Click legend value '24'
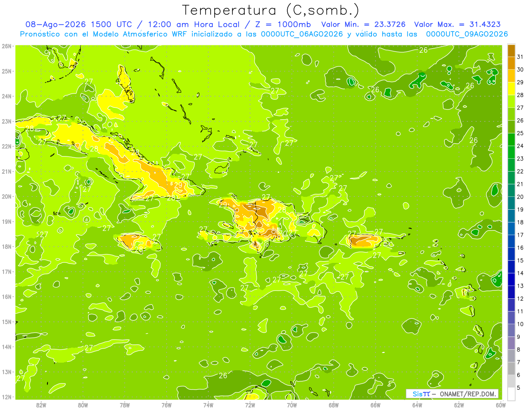The height and width of the screenshot is (411, 532). 520,146
